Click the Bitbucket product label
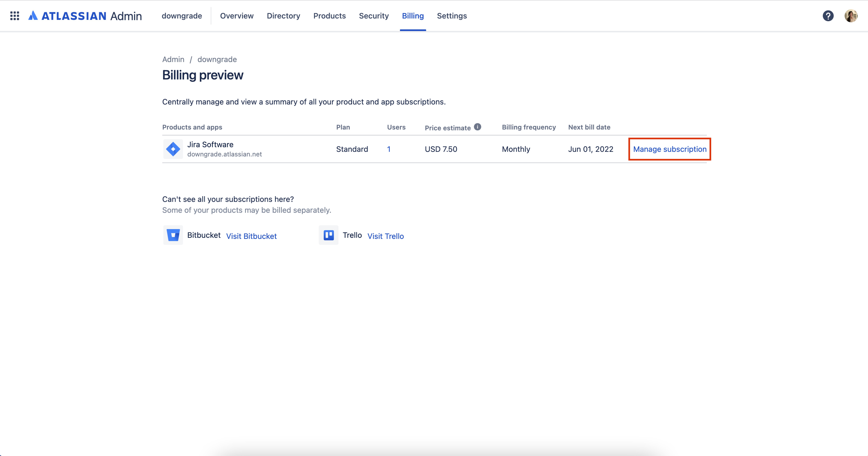This screenshot has height=456, width=868. (x=204, y=235)
